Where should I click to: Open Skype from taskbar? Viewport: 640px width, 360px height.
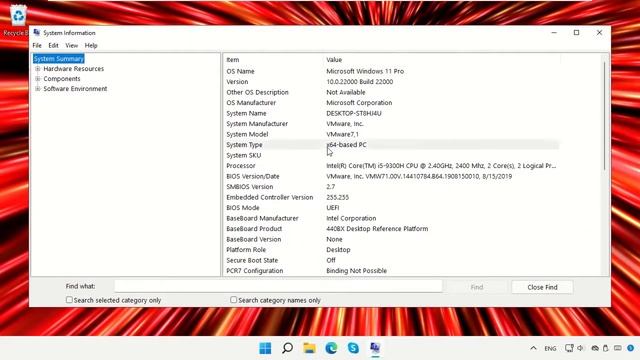pyautogui.click(x=353, y=348)
